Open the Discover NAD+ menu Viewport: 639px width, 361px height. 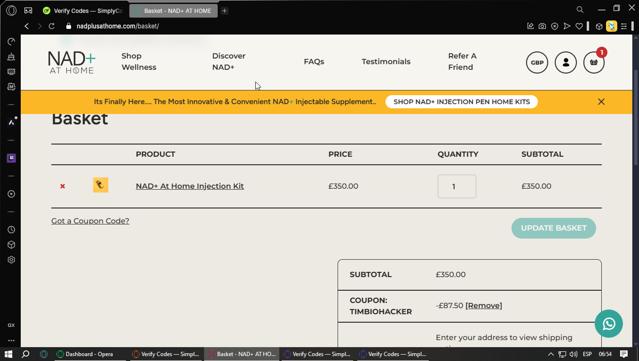(x=229, y=62)
